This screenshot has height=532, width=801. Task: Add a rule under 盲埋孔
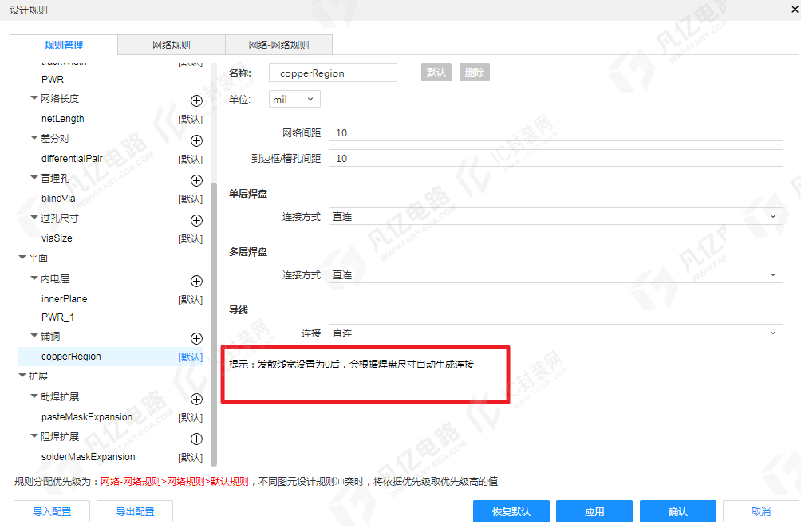coord(196,180)
